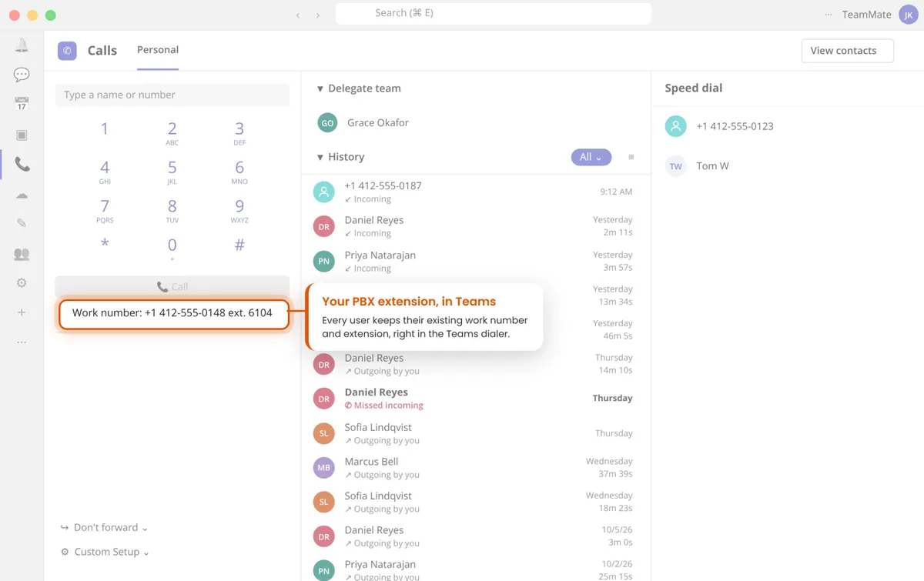Viewport: 924px width, 581px height.
Task: Dial 7 PQRS on the keypad
Action: (x=105, y=210)
